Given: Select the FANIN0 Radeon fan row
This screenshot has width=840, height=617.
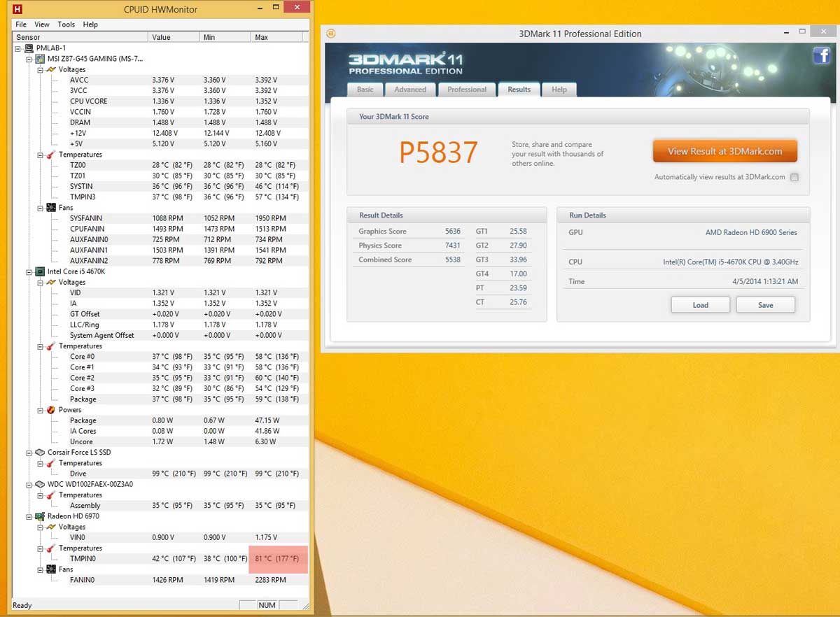Looking at the screenshot, I should [161, 580].
